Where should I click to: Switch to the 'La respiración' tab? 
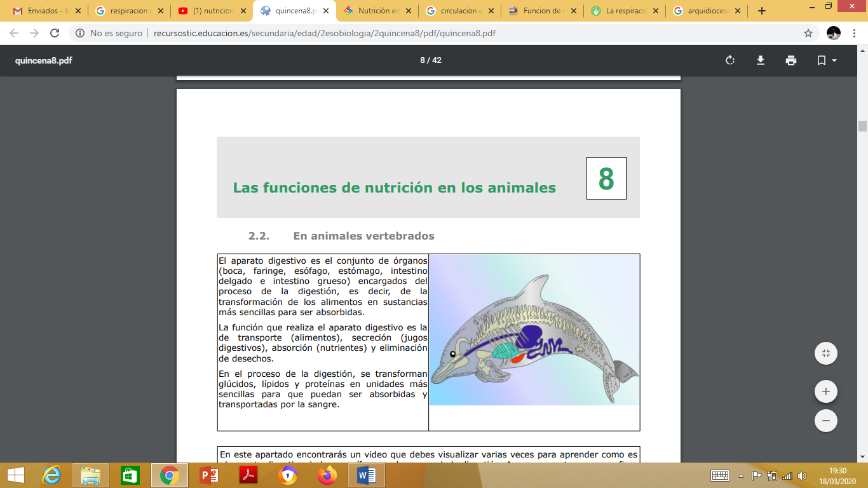[x=625, y=11]
